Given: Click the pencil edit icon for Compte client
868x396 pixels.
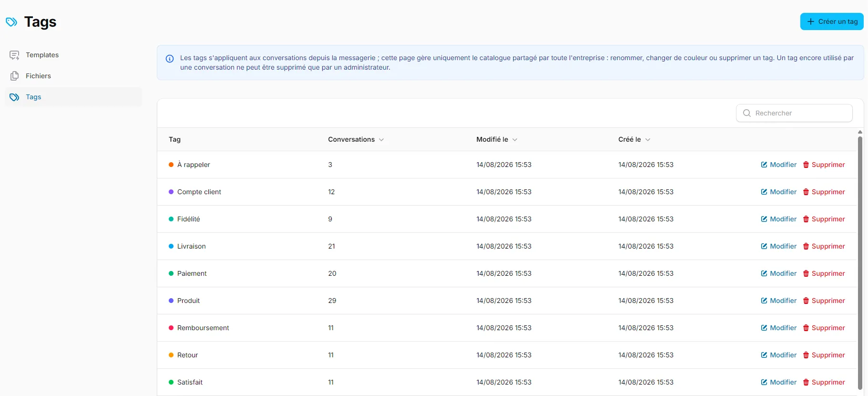Looking at the screenshot, I should coord(764,192).
